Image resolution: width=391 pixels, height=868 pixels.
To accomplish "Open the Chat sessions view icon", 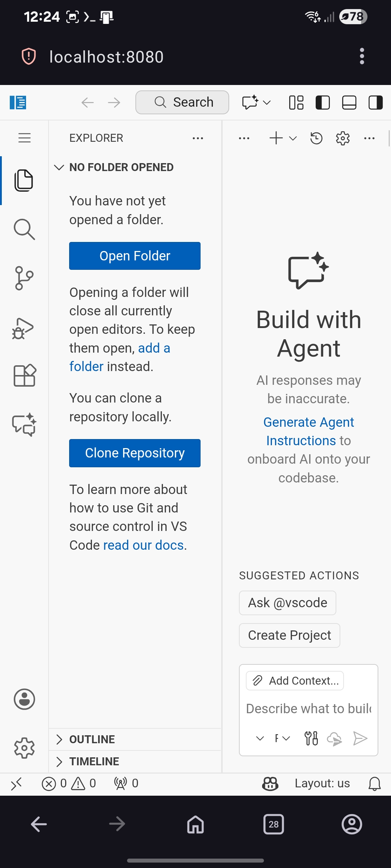I will pyautogui.click(x=24, y=425).
